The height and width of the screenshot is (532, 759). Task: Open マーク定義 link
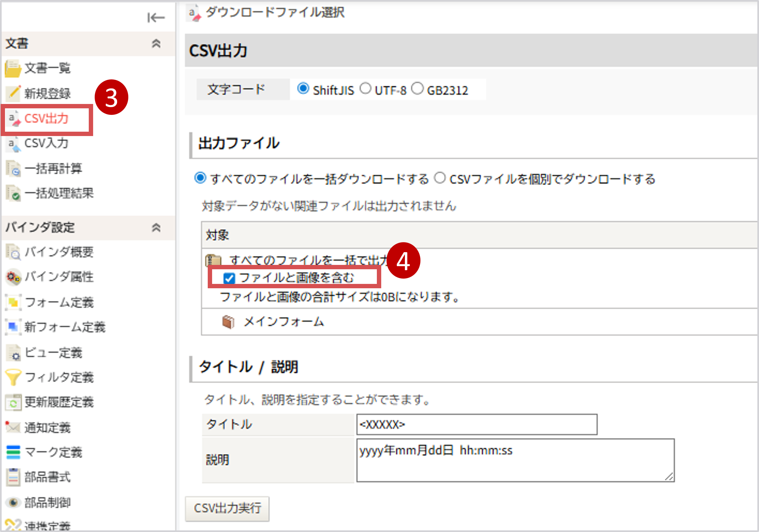[53, 452]
